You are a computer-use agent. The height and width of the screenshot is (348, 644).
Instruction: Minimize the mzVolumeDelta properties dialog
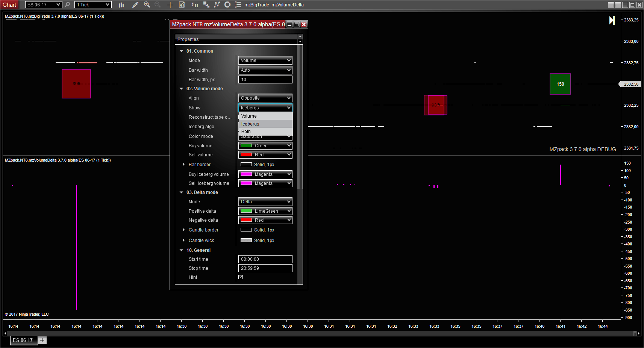[x=289, y=24]
